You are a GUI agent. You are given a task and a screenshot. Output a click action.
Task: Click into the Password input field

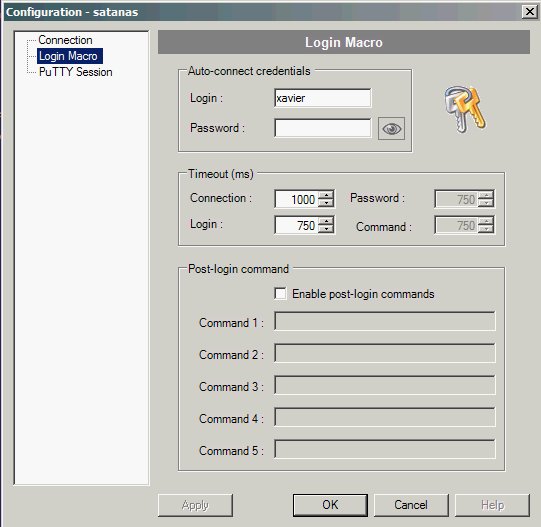[x=323, y=128]
